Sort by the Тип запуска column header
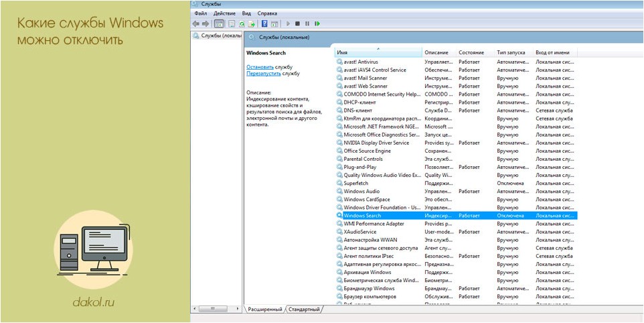 coord(513,52)
